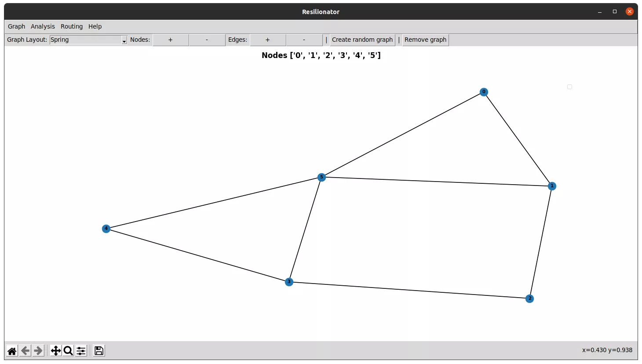Maximize the Resilionator window

(x=614, y=11)
